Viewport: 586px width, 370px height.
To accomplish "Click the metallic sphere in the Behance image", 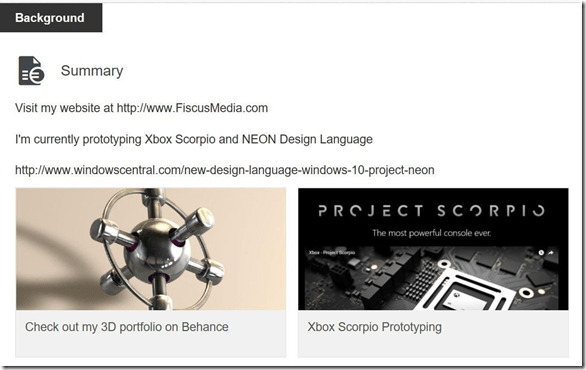I will 157,252.
